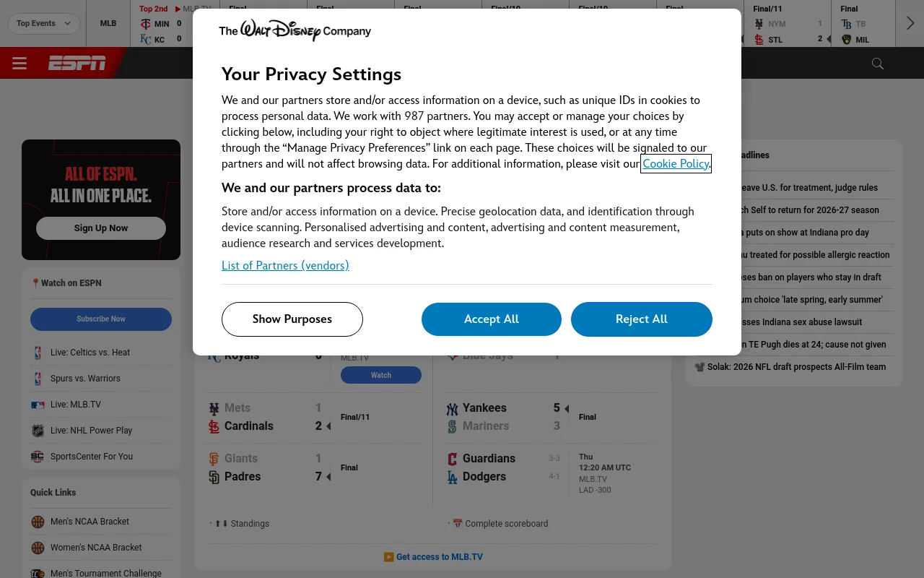Click the Guardians team logo
Screen dimensions: 924x578
(x=453, y=459)
